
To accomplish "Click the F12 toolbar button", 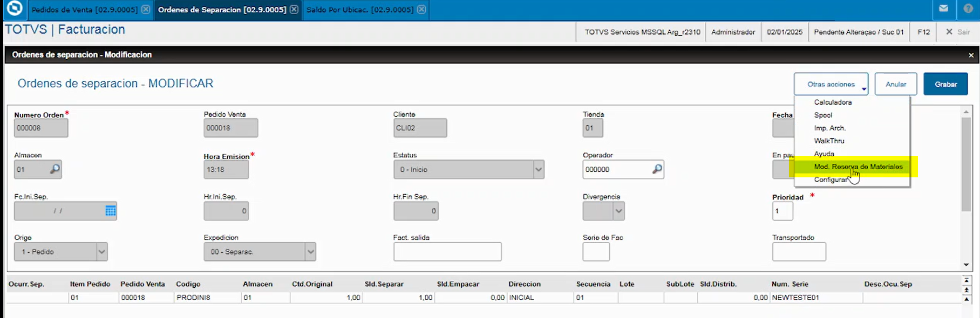I will coord(923,32).
